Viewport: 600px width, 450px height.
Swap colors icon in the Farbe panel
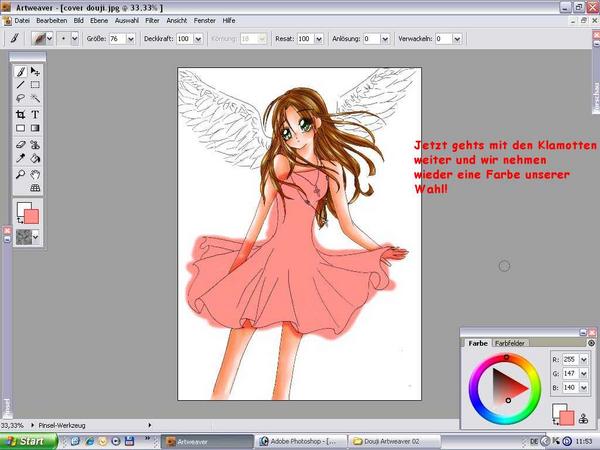point(555,422)
